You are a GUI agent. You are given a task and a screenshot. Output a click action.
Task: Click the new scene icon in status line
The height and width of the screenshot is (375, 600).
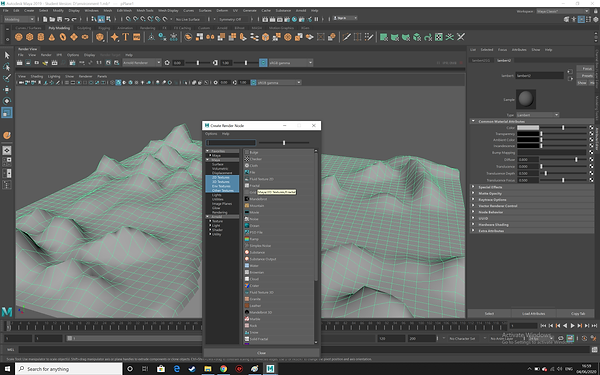(45, 19)
